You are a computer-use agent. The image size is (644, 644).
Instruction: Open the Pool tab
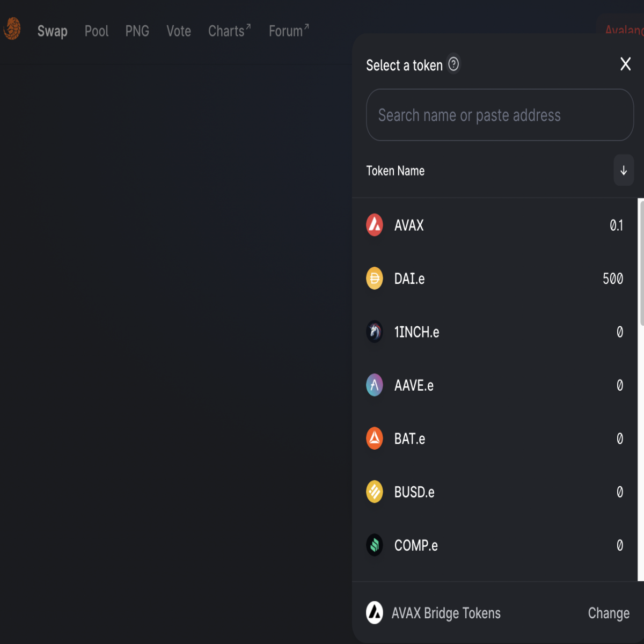(x=97, y=31)
